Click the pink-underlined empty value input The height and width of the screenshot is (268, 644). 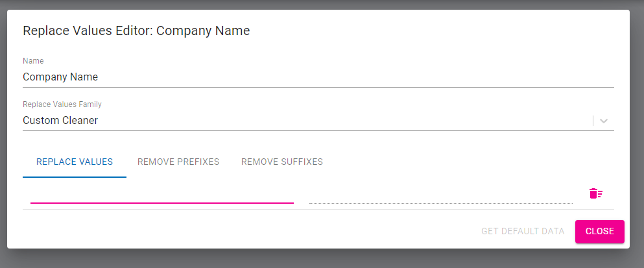[x=162, y=194]
